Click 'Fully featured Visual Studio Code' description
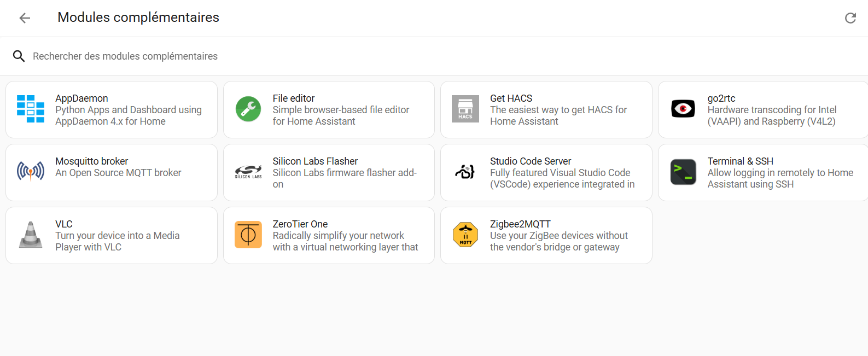 (x=560, y=173)
